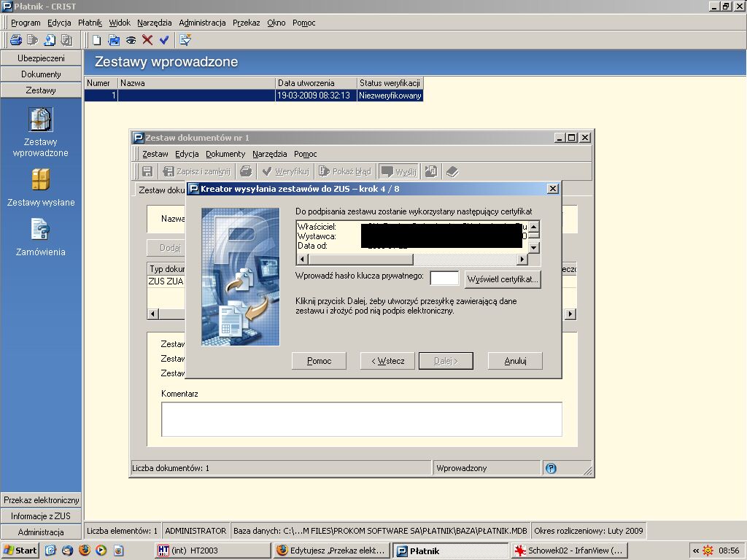Screen dimensions: 747x560
Task: Expand the Administracja sidebar section
Action: (41, 532)
